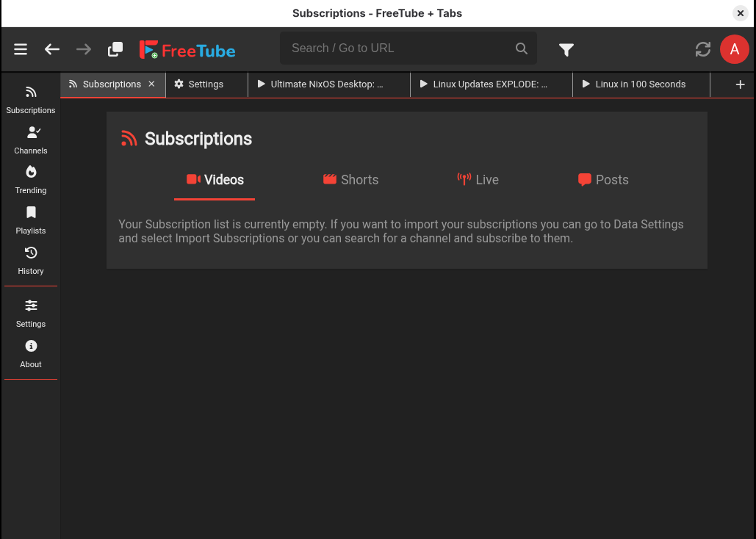Open the Channels section in the sidebar

[x=30, y=140]
